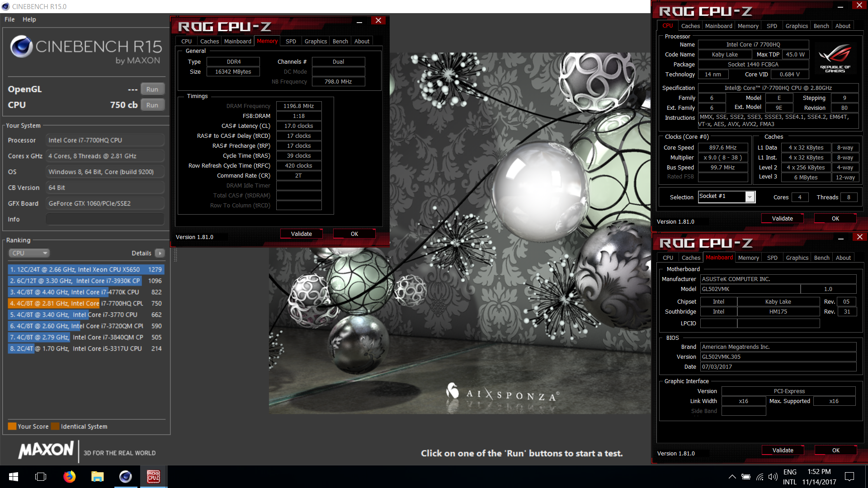
Task: Open Cinebench File menu
Action: point(9,19)
